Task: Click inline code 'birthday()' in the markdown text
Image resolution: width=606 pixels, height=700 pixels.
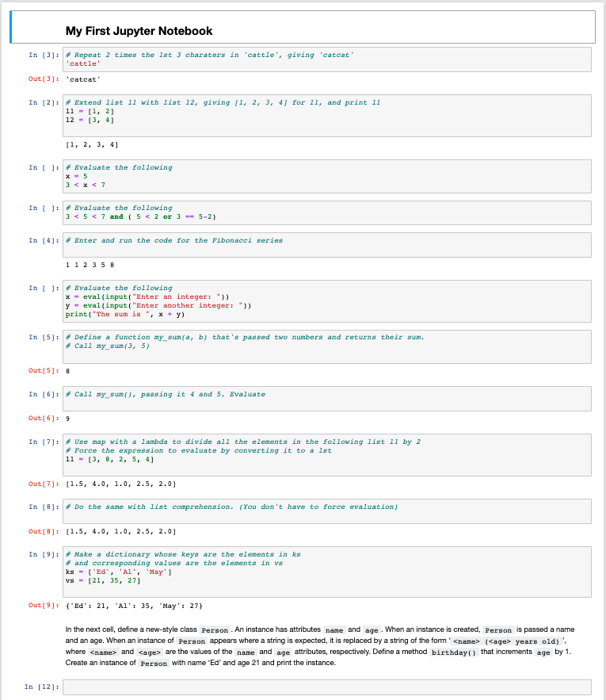Action: click(x=454, y=652)
